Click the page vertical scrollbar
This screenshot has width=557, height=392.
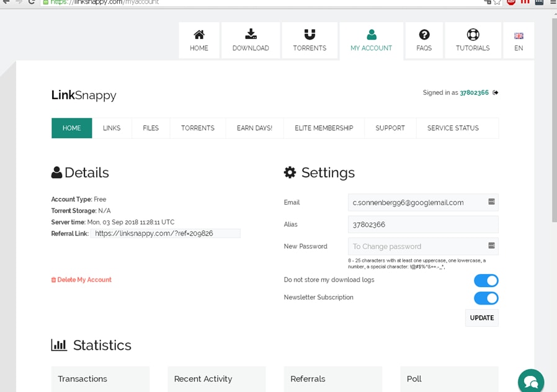tap(554, 121)
